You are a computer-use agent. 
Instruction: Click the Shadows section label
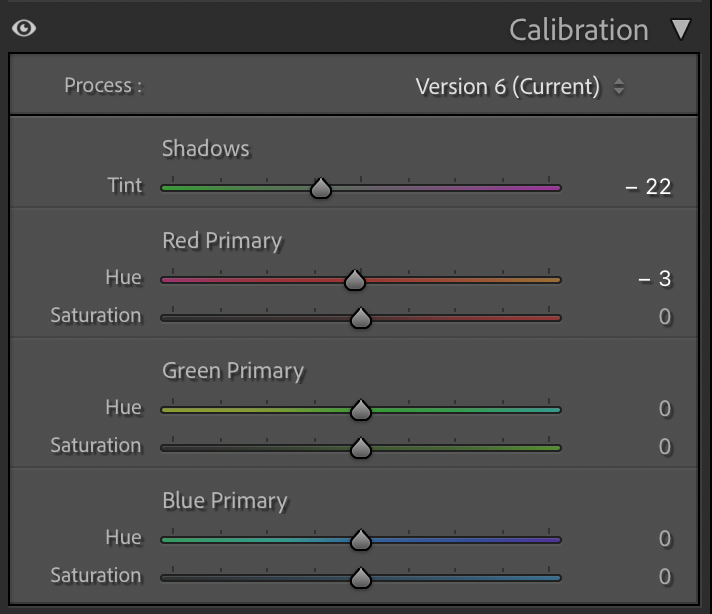coord(205,149)
